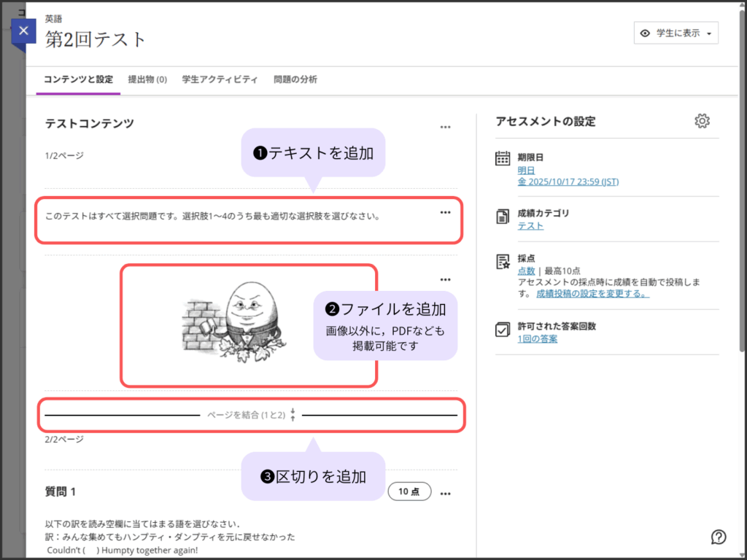Click the help question mark icon
The image size is (747, 560).
[x=718, y=537]
